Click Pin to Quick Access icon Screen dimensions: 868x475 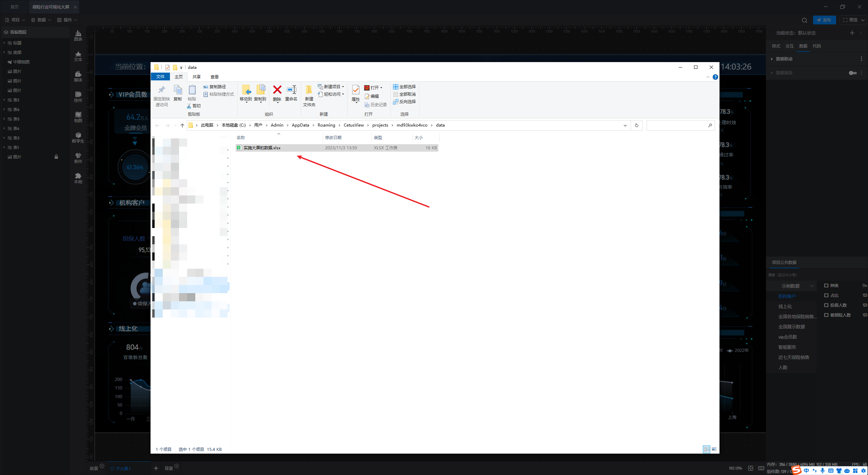[161, 90]
